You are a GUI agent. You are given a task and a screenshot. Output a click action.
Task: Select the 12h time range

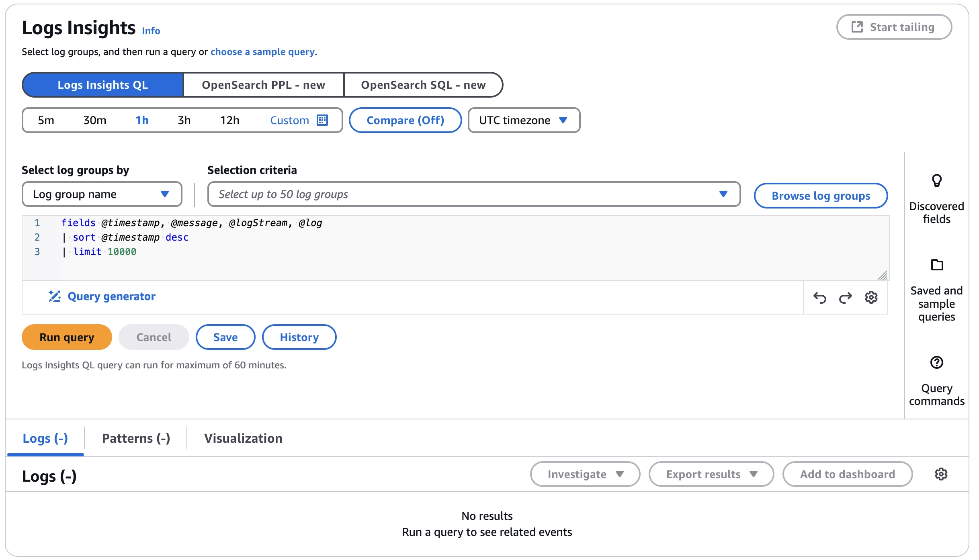click(x=229, y=120)
